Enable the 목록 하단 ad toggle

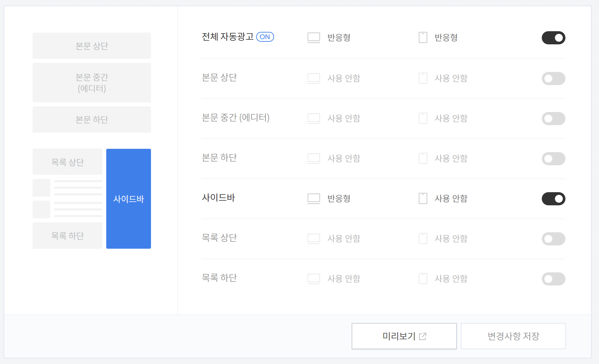554,279
